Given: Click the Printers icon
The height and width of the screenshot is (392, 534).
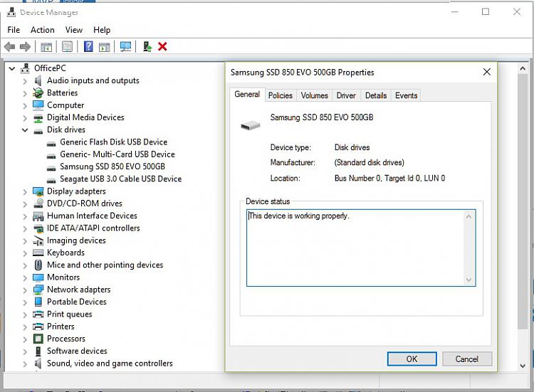Looking at the screenshot, I should coord(38,327).
